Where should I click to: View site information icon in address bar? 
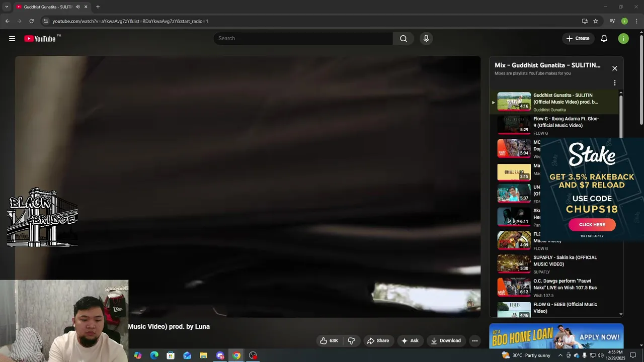pos(45,21)
